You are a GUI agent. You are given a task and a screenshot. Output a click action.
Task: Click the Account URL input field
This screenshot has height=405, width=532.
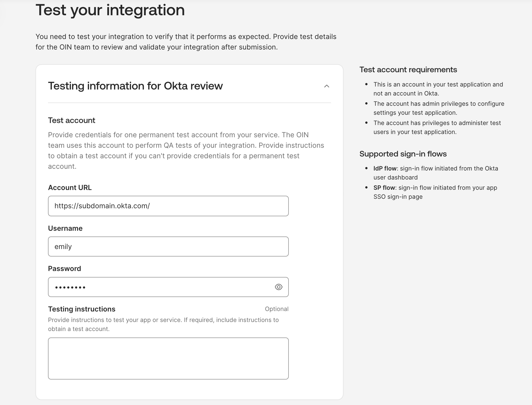168,206
